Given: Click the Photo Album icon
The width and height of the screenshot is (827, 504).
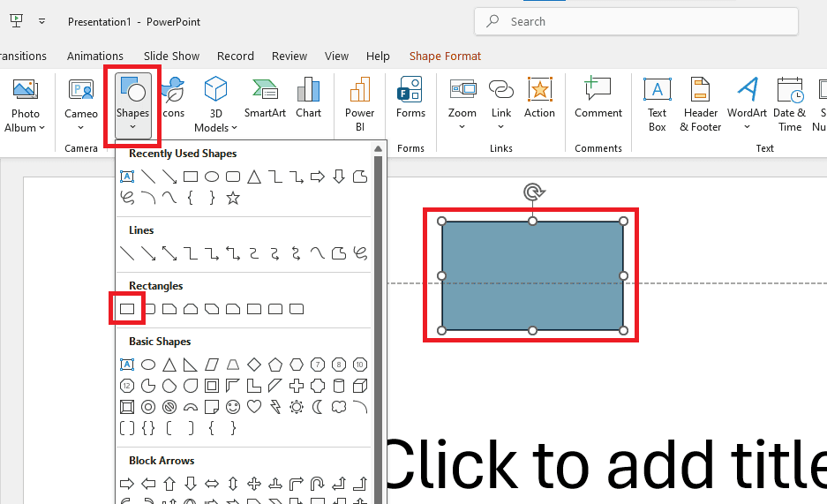Looking at the screenshot, I should (x=26, y=91).
